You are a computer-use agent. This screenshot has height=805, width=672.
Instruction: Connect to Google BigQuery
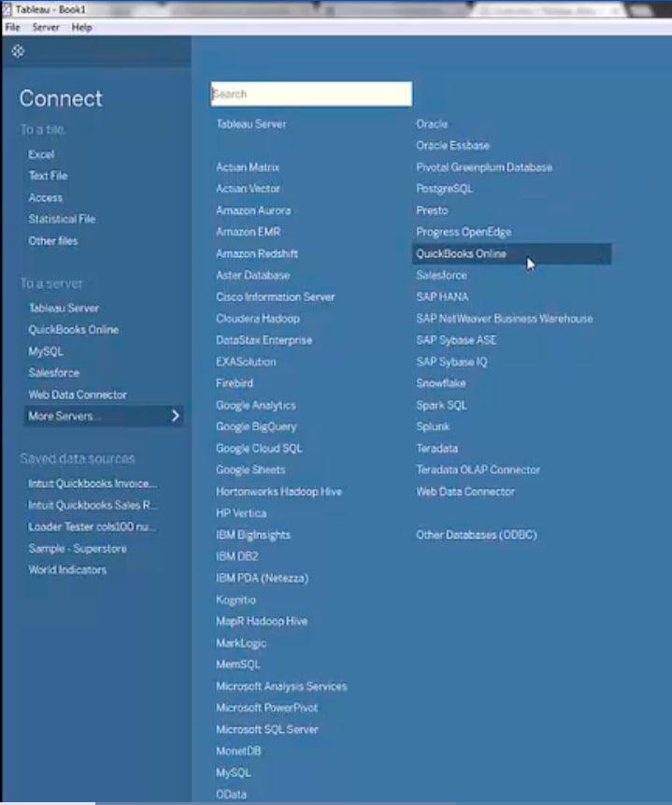(x=256, y=427)
